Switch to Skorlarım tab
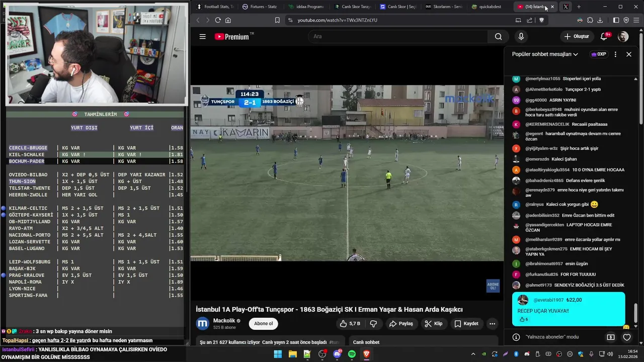Viewport: 644px width, 362px height. pyautogui.click(x=444, y=7)
